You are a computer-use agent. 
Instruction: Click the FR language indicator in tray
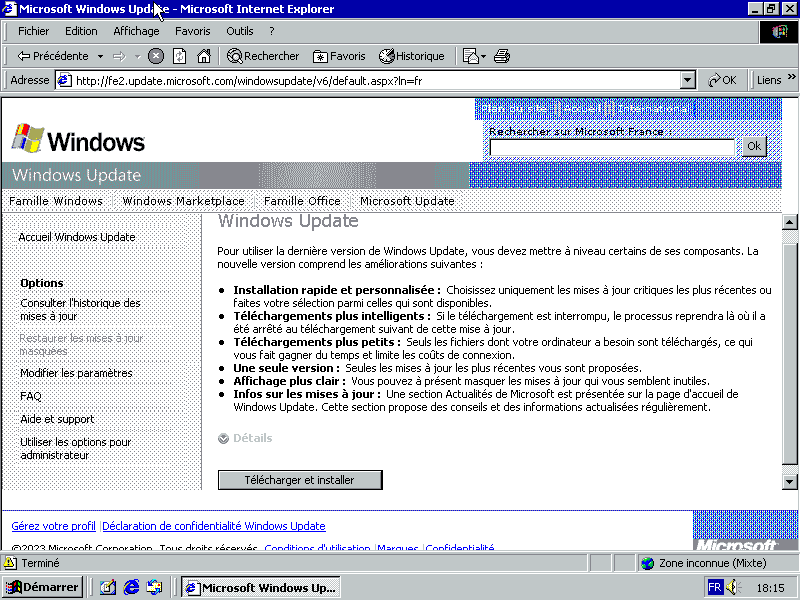pyautogui.click(x=715, y=588)
